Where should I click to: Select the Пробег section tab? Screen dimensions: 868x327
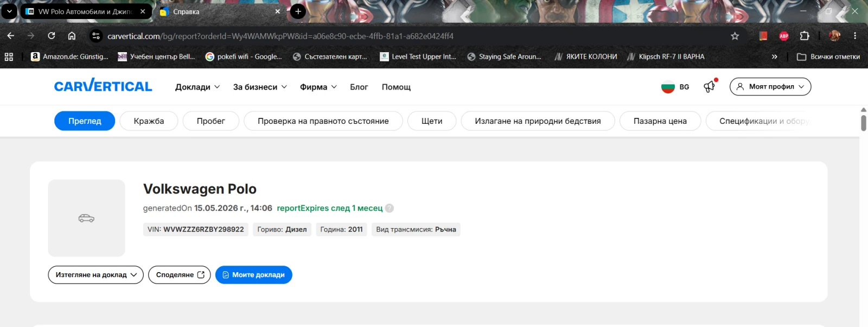tap(211, 121)
